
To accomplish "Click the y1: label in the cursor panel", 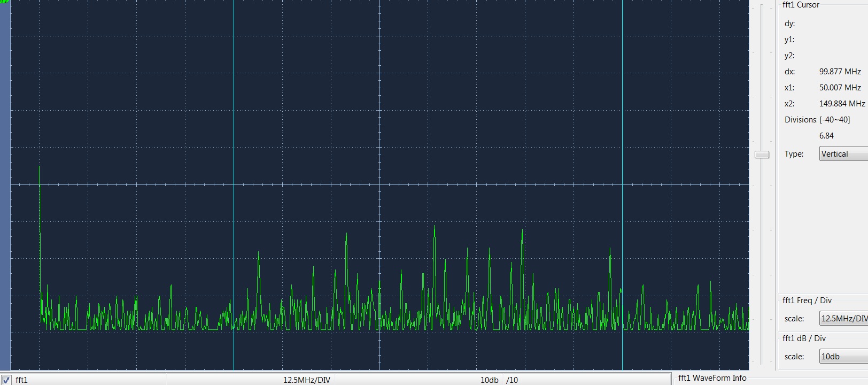I will (x=789, y=40).
